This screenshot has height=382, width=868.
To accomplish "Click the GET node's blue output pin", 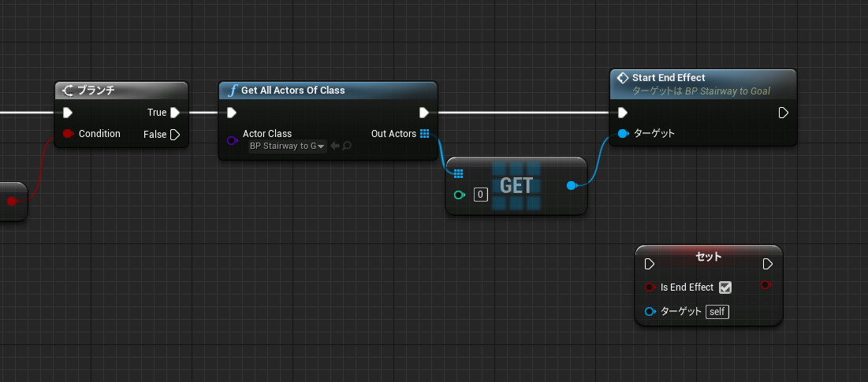I will 572,186.
